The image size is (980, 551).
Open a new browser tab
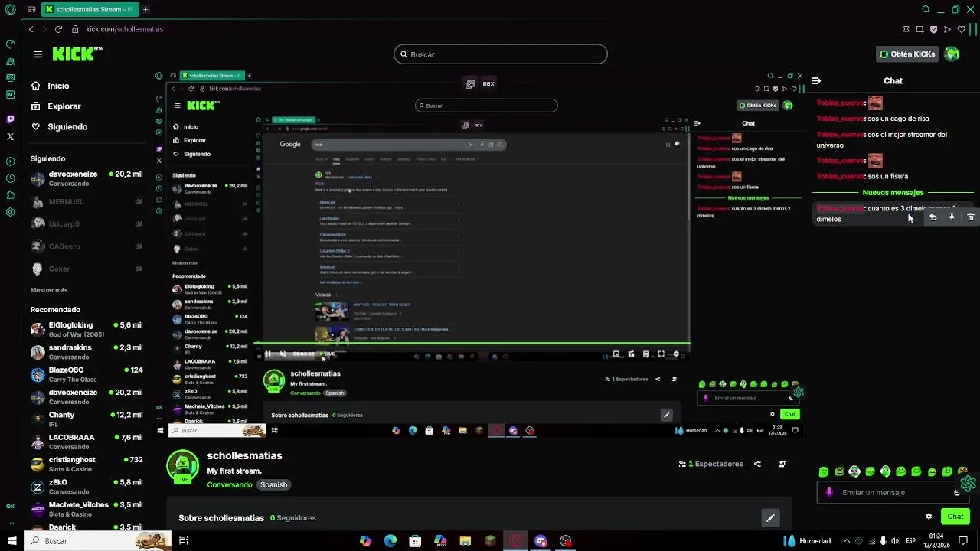(x=145, y=10)
